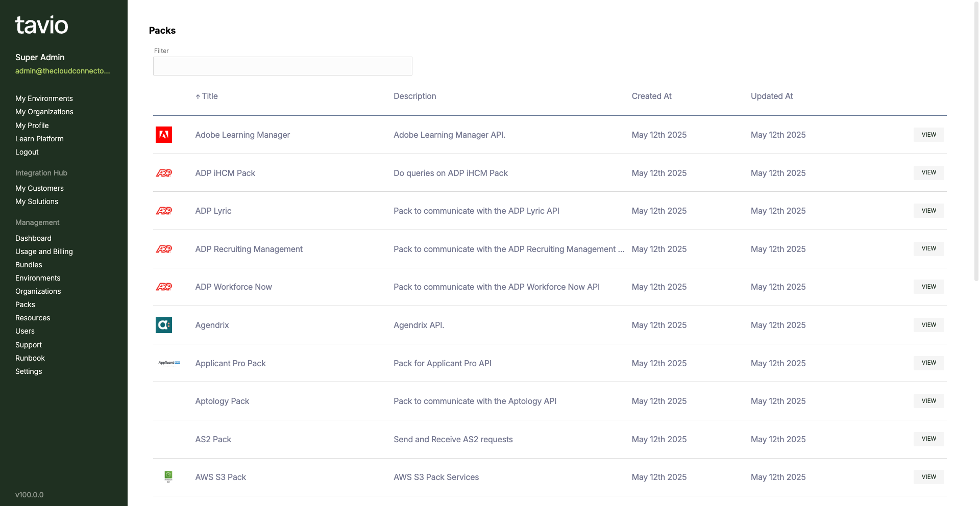Go to the Dashboard
The height and width of the screenshot is (506, 980).
[x=33, y=238]
